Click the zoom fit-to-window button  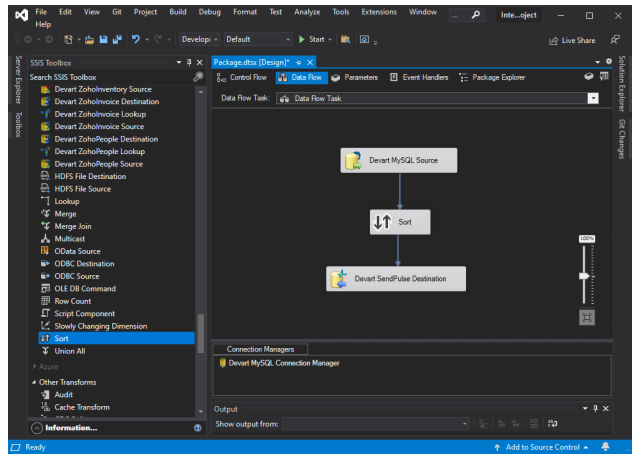click(x=587, y=318)
